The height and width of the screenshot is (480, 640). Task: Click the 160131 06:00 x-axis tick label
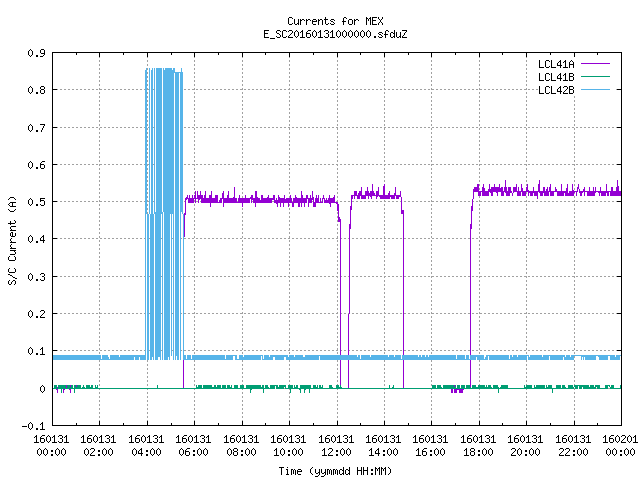click(x=193, y=446)
